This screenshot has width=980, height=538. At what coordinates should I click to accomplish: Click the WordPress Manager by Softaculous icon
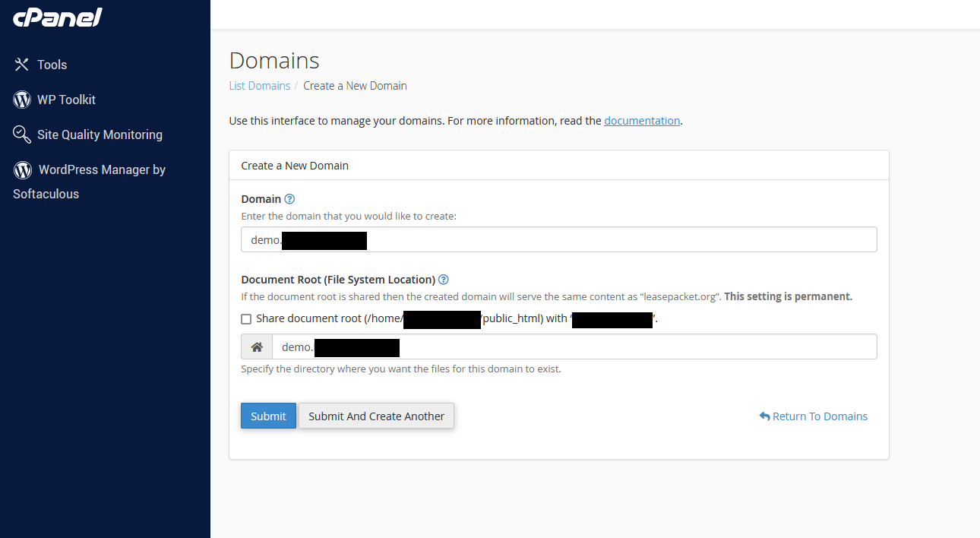coord(23,169)
